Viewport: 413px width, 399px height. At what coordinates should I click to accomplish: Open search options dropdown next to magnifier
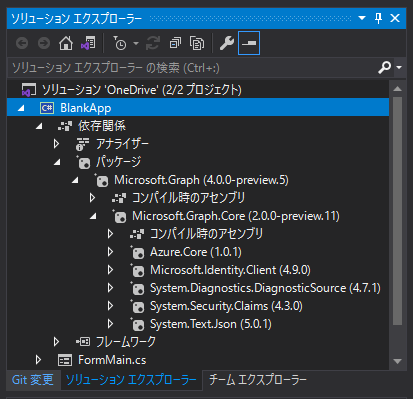399,67
